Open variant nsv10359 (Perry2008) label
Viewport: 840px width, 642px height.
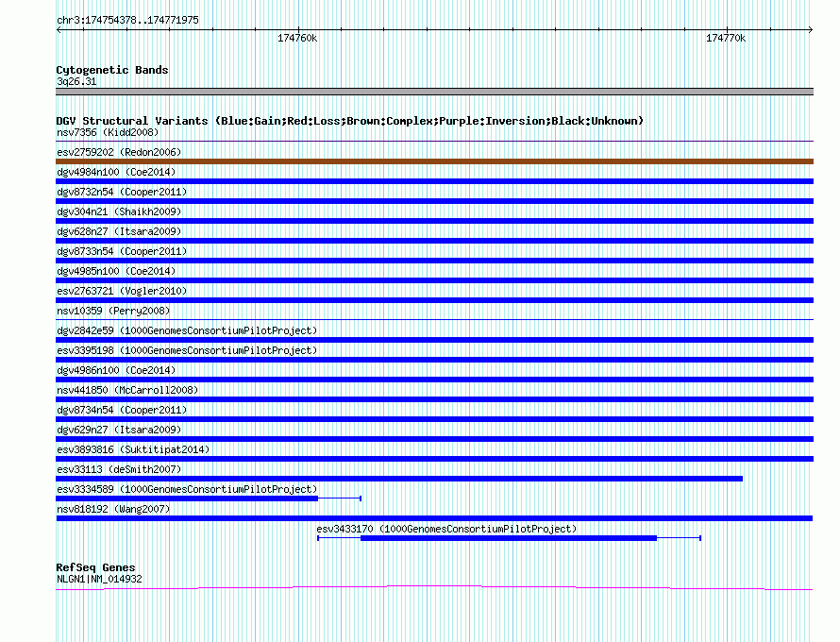pos(113,311)
